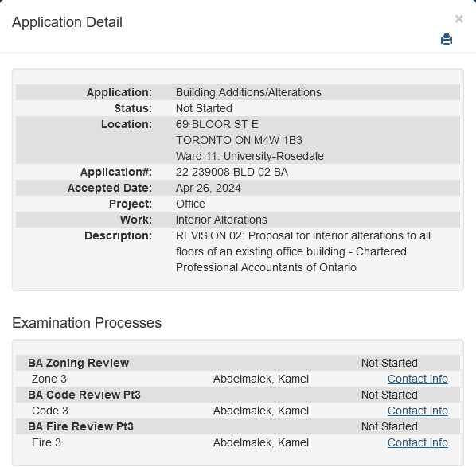Screen dimensions: 476x467
Task: Close the Application Detail dialog
Action: (458, 19)
